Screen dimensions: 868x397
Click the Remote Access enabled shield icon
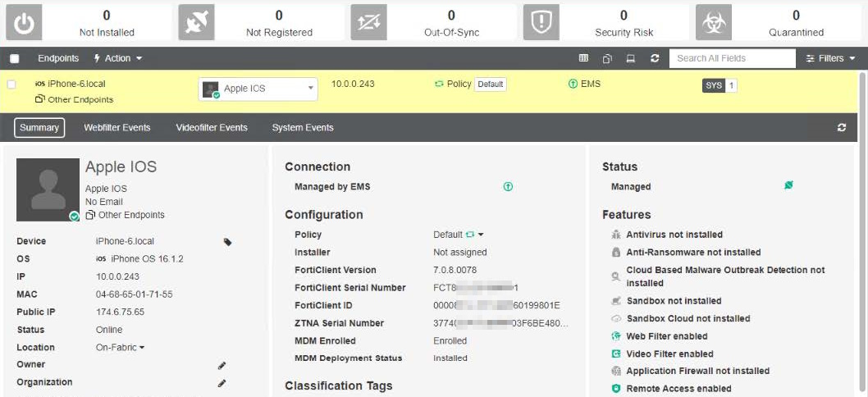pos(616,389)
